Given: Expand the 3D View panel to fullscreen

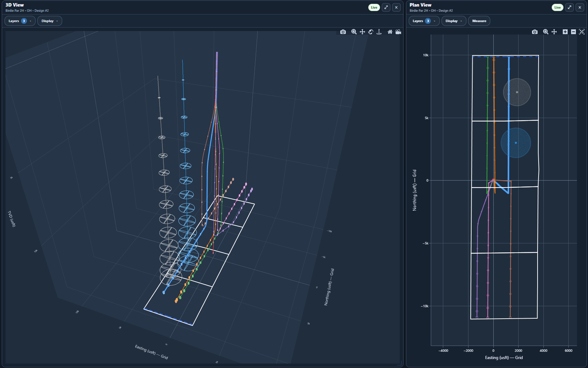Looking at the screenshot, I should [386, 7].
